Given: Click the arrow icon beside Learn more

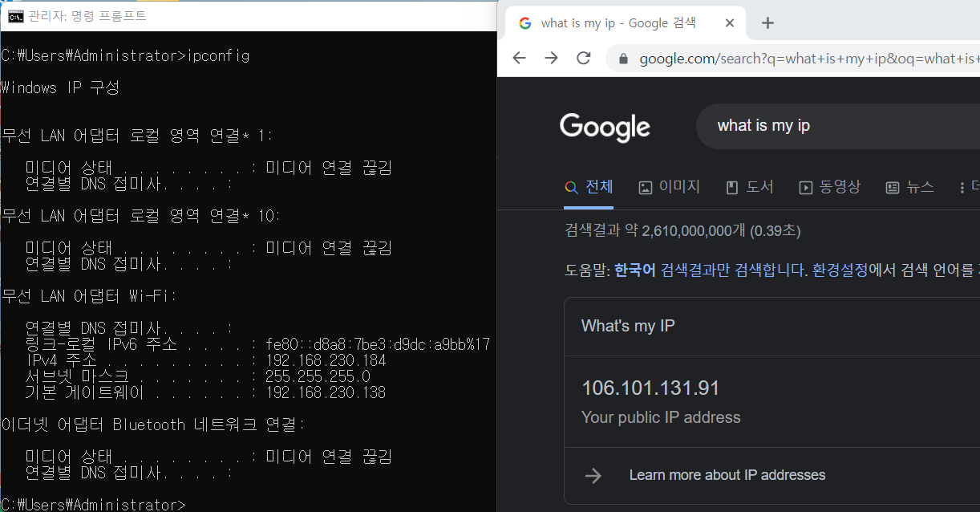Looking at the screenshot, I should (x=593, y=476).
